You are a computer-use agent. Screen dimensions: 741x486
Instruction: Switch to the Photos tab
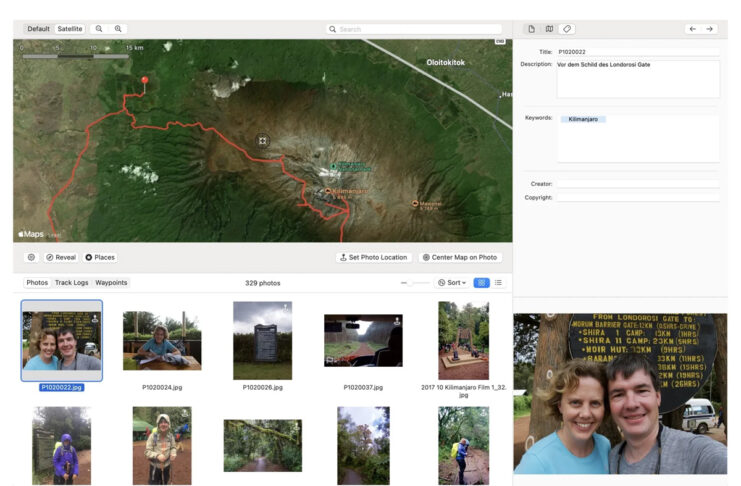point(37,283)
